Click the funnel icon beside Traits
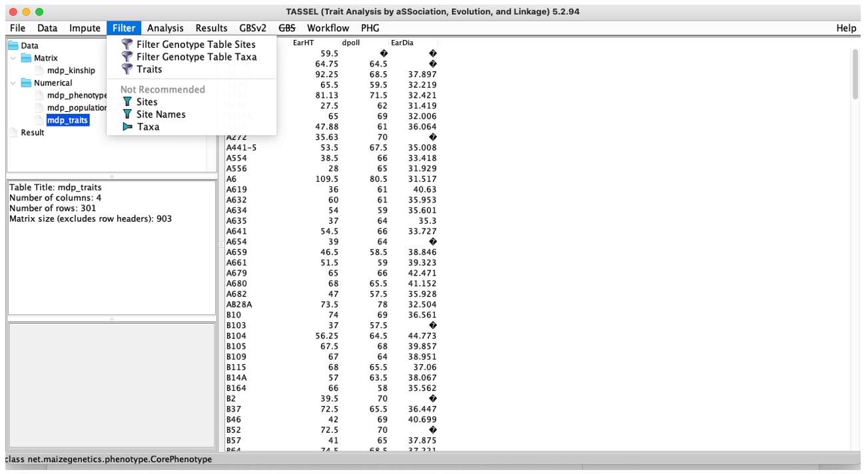Viewport: 868px width, 474px height. pyautogui.click(x=127, y=69)
